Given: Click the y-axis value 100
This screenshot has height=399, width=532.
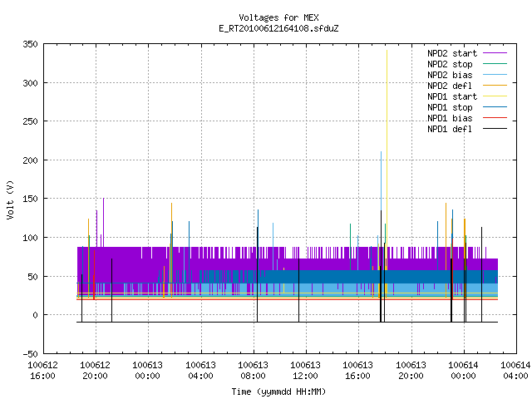Looking at the screenshot, I should (x=30, y=238).
